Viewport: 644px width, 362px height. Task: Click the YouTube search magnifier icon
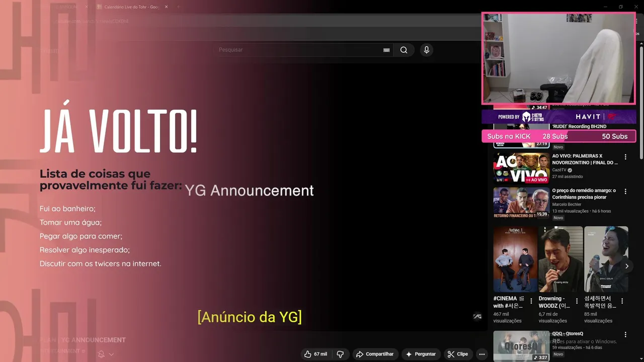tap(404, 50)
